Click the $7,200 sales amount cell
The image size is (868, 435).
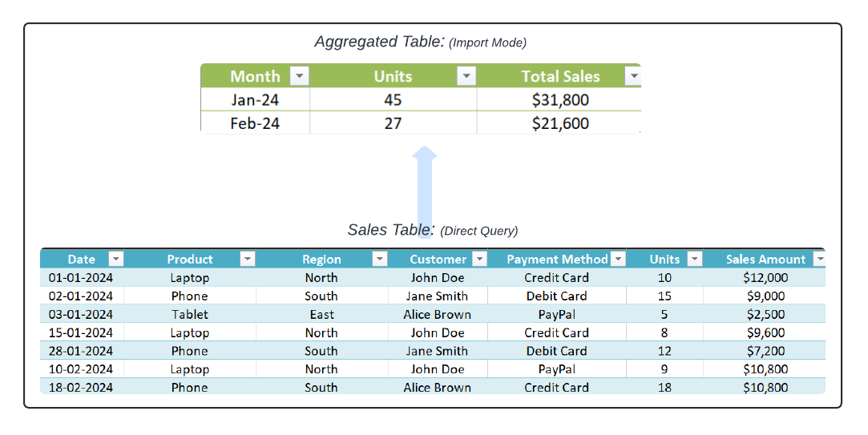(765, 350)
